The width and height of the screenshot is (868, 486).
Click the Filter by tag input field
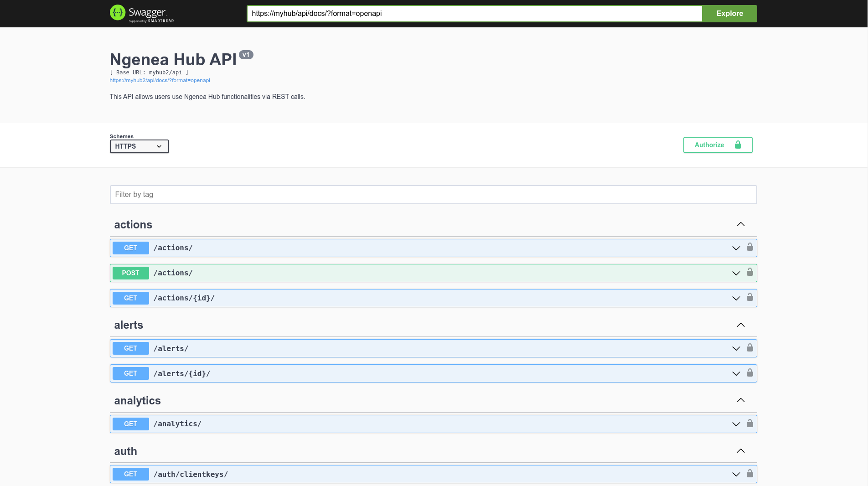pyautogui.click(x=433, y=194)
